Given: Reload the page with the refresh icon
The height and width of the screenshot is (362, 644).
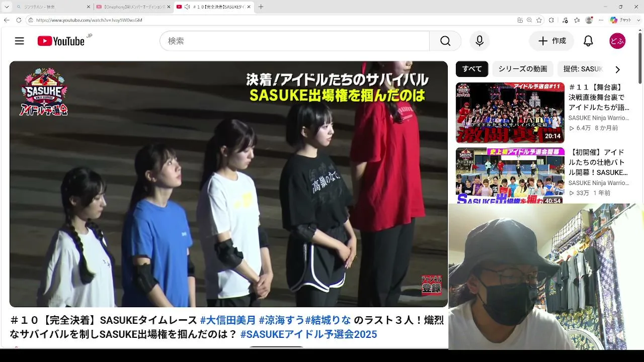Looking at the screenshot, I should click(19, 20).
